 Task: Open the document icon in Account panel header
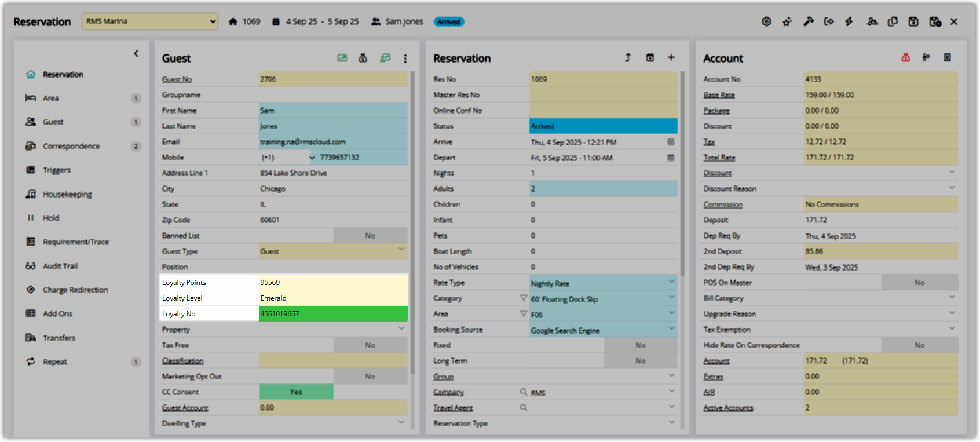948,57
